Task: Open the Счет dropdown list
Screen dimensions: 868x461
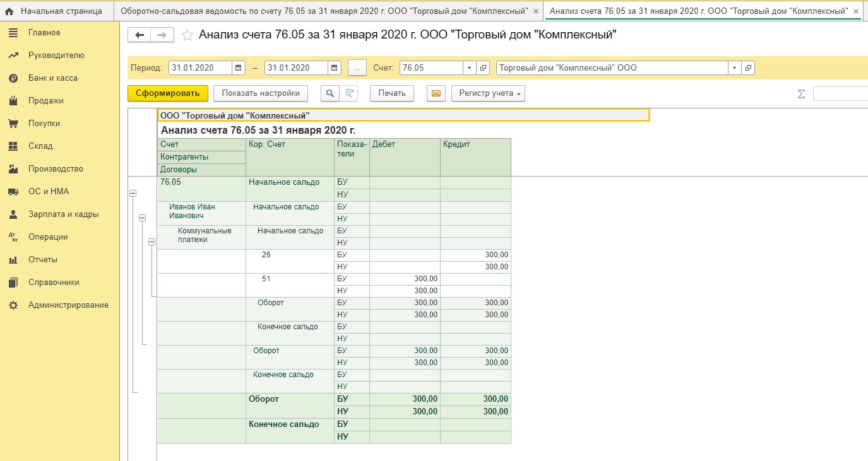Action: pos(469,68)
